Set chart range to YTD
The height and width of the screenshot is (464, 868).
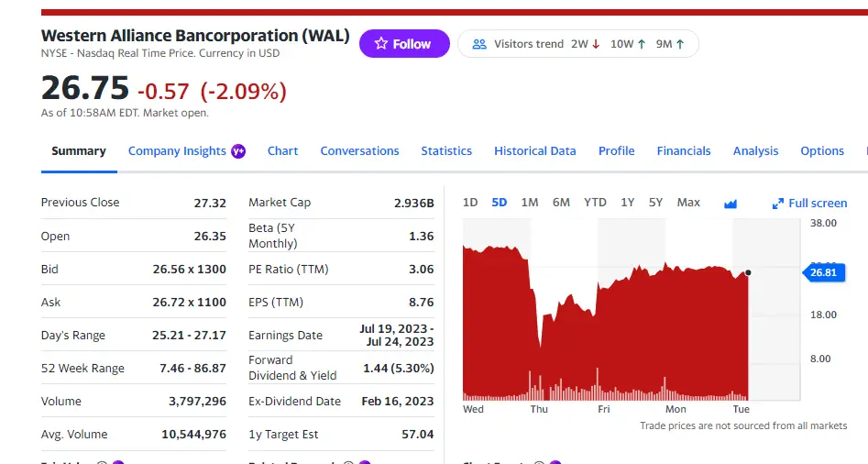(595, 203)
